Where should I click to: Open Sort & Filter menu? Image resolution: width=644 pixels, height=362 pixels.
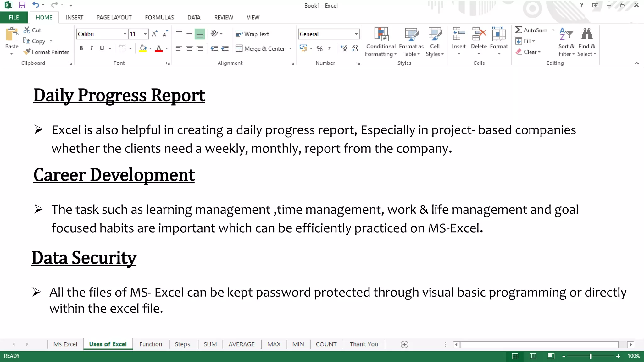tap(566, 42)
